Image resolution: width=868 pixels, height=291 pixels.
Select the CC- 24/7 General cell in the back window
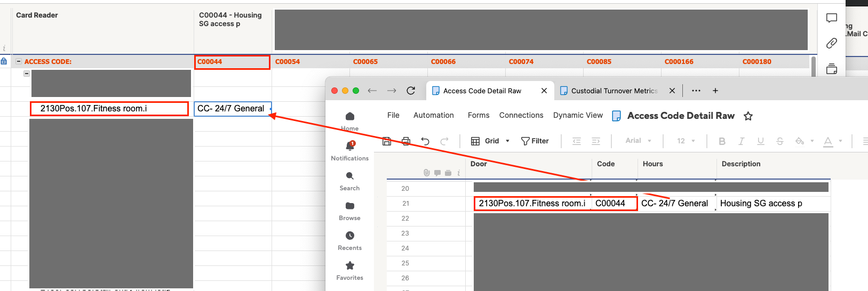pyautogui.click(x=233, y=109)
